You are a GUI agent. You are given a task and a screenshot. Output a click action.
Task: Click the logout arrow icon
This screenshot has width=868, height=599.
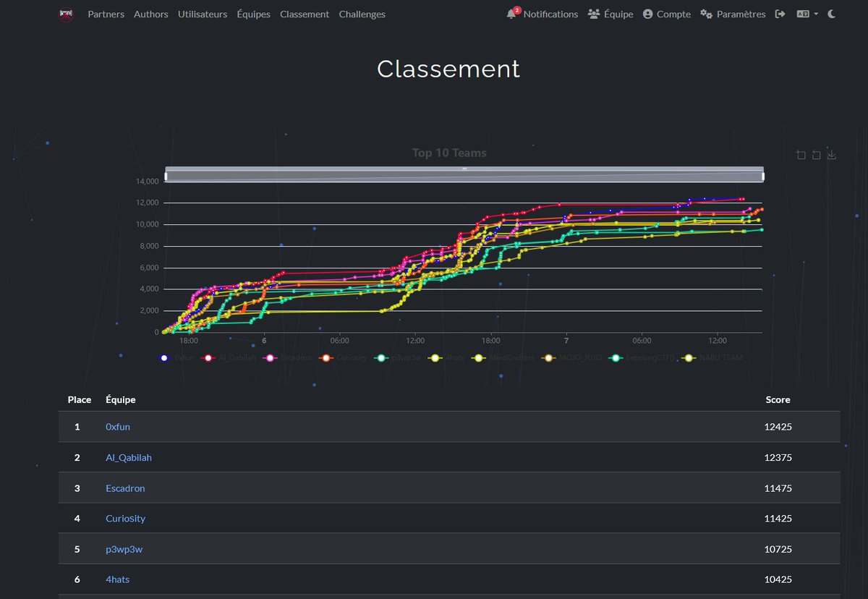pos(780,14)
